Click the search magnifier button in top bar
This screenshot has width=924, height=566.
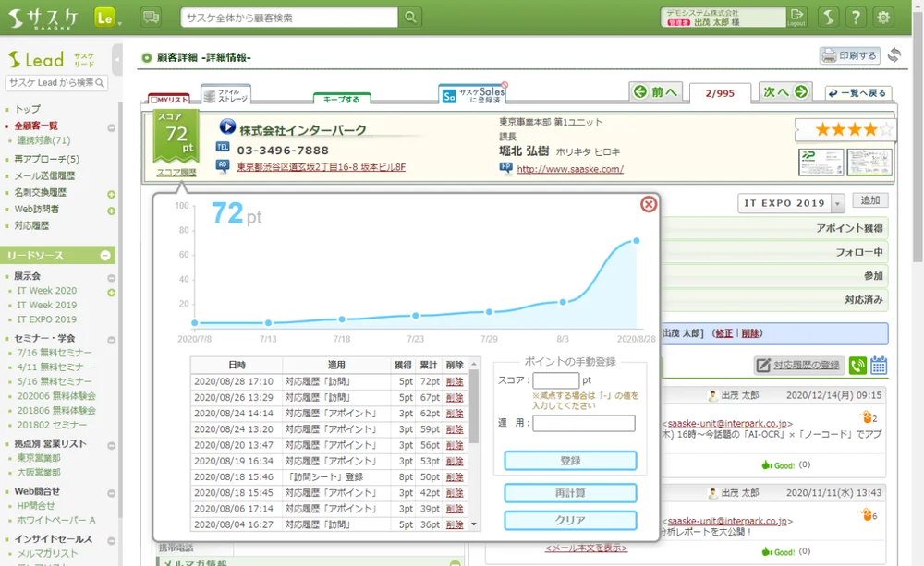(409, 18)
